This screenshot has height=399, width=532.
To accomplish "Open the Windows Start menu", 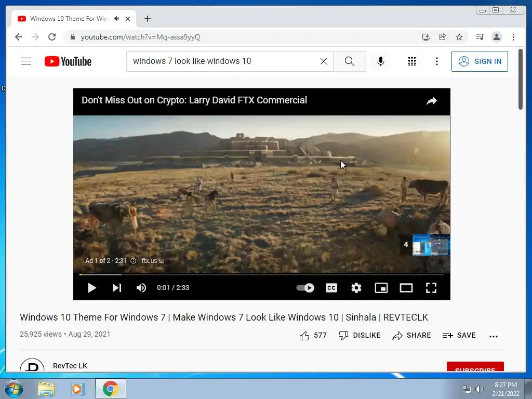I will (x=14, y=389).
